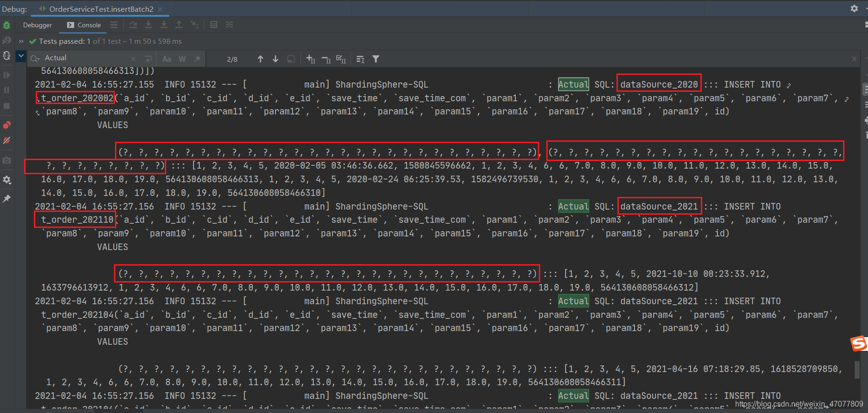Click first dataSource_2021 log text
Viewport: 868px width, 413px height.
point(659,206)
